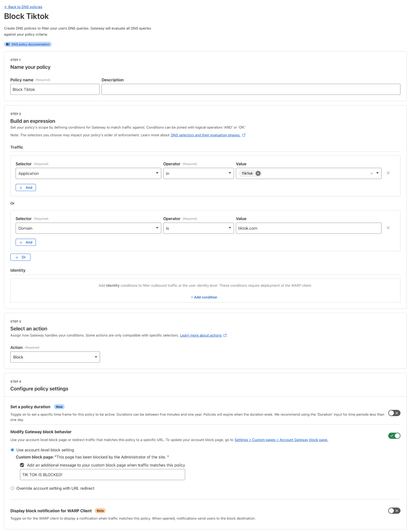Image resolution: width=410 pixels, height=532 pixels.
Task: Remove the TikTok chip from Value field
Action: tap(258, 173)
